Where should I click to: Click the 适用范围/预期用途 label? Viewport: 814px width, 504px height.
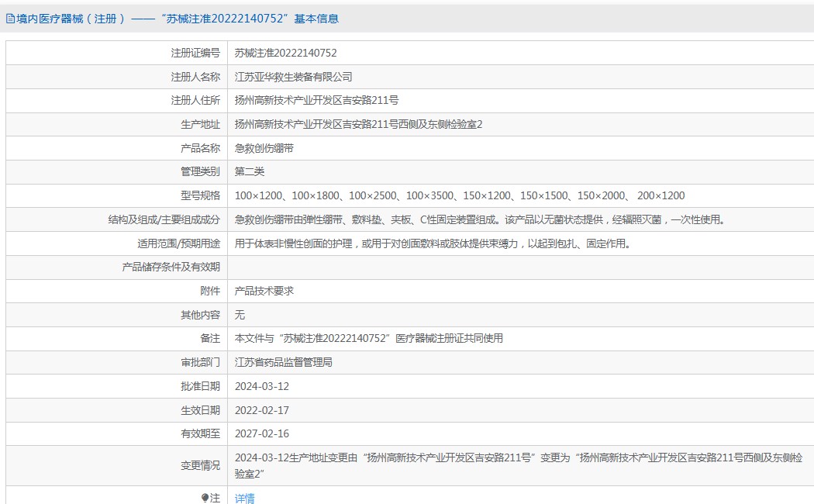click(178, 244)
